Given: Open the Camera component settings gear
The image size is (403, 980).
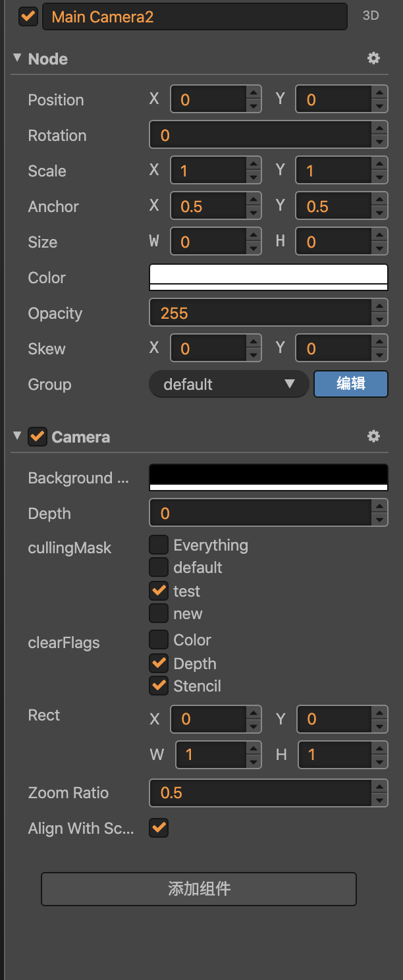Looking at the screenshot, I should pyautogui.click(x=373, y=436).
